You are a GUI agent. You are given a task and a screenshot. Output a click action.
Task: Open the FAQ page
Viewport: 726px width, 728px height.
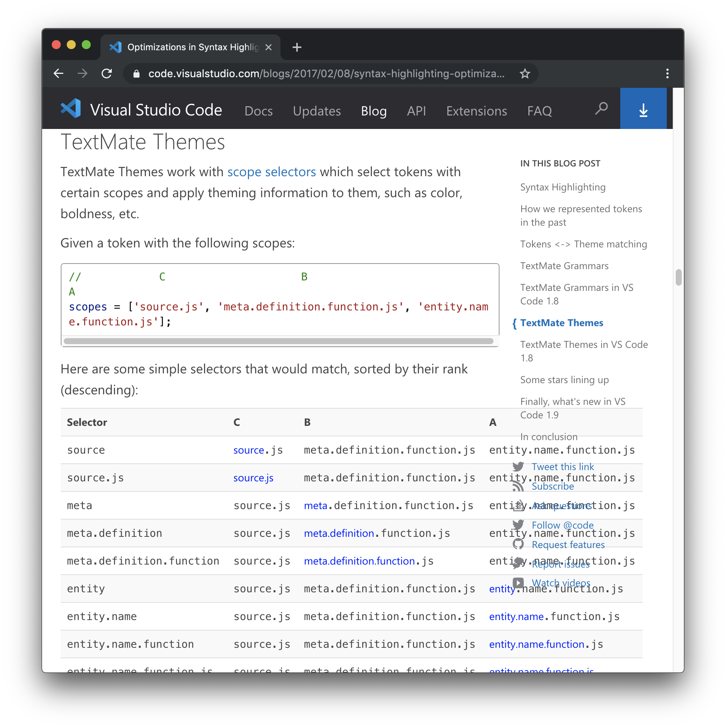[x=539, y=111]
